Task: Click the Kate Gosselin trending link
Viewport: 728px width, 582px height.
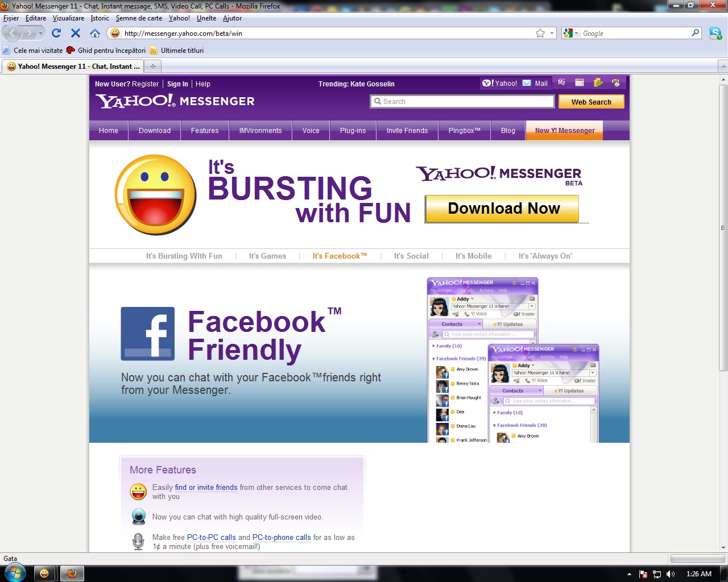Action: pyautogui.click(x=373, y=84)
